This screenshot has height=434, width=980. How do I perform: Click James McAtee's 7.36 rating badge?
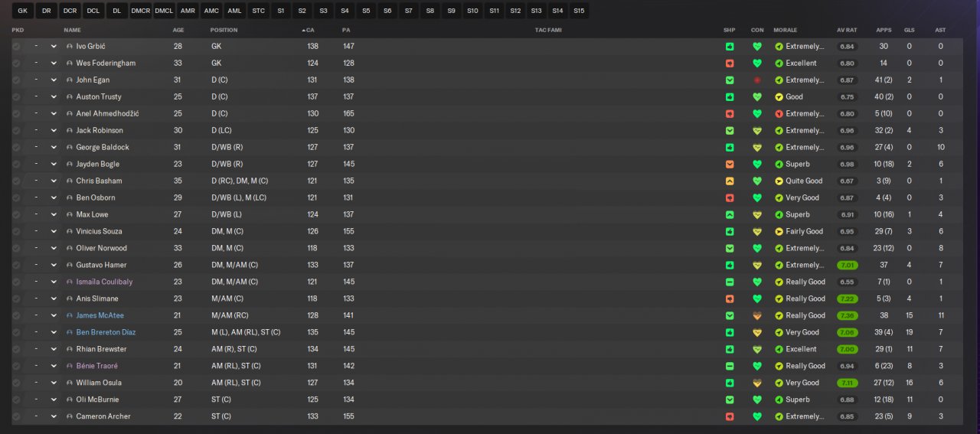coord(847,316)
